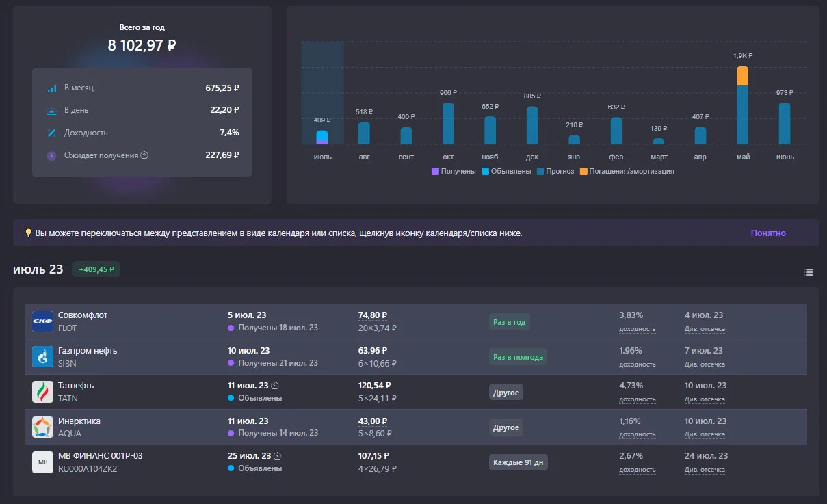Open Див. отсечка link for Татнефть

click(705, 399)
